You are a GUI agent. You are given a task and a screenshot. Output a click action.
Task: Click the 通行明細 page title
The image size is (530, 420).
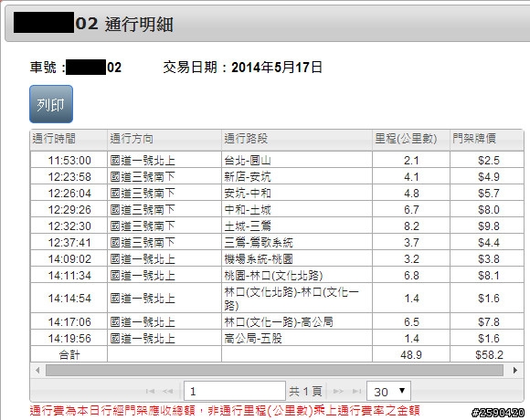139,25
